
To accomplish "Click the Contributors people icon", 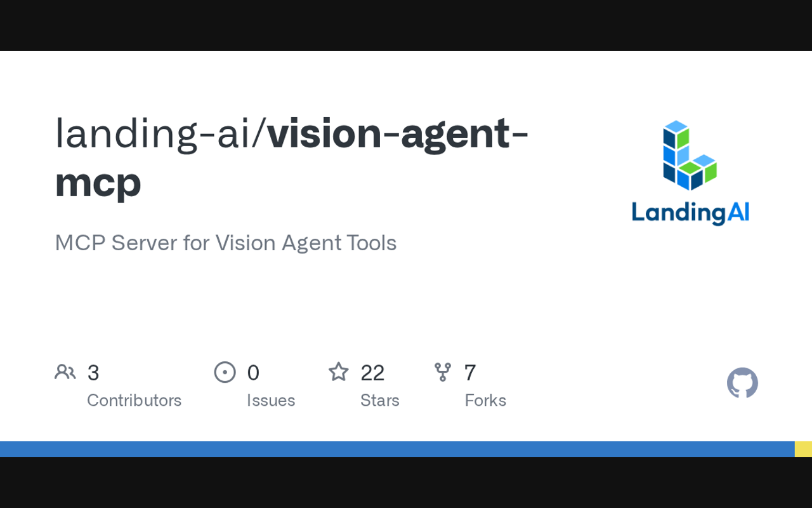I will click(x=65, y=372).
